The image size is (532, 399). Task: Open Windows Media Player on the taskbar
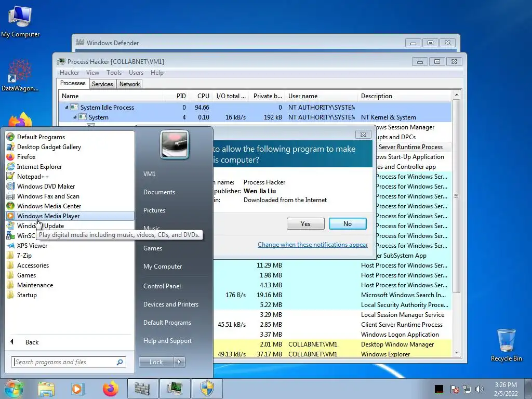(77, 389)
